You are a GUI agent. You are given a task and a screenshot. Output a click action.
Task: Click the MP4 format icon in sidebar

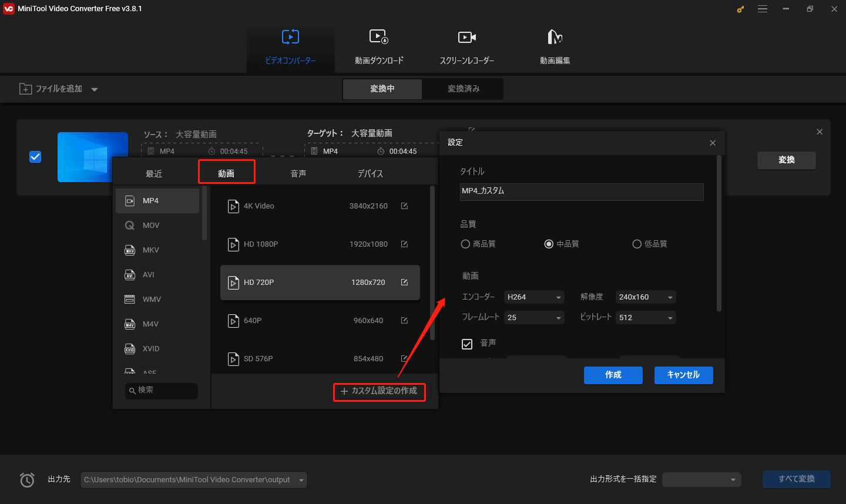pos(130,201)
